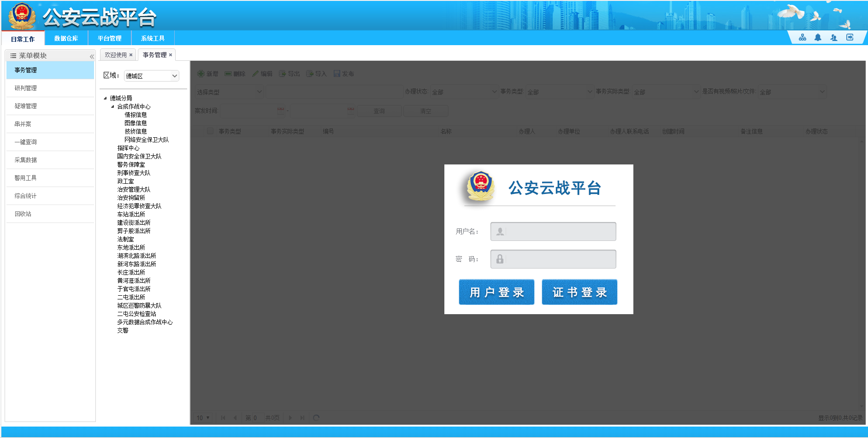
Task: Select 情报信息 in the tree
Action: click(136, 115)
